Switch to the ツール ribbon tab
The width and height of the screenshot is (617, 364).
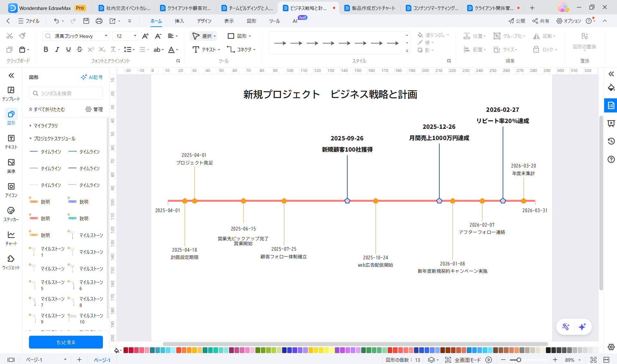pyautogui.click(x=274, y=21)
